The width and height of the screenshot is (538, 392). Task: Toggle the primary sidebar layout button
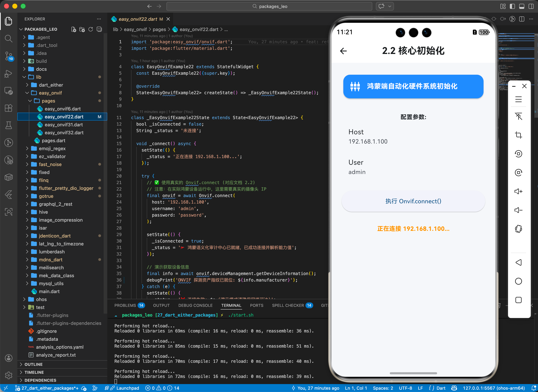[512, 6]
